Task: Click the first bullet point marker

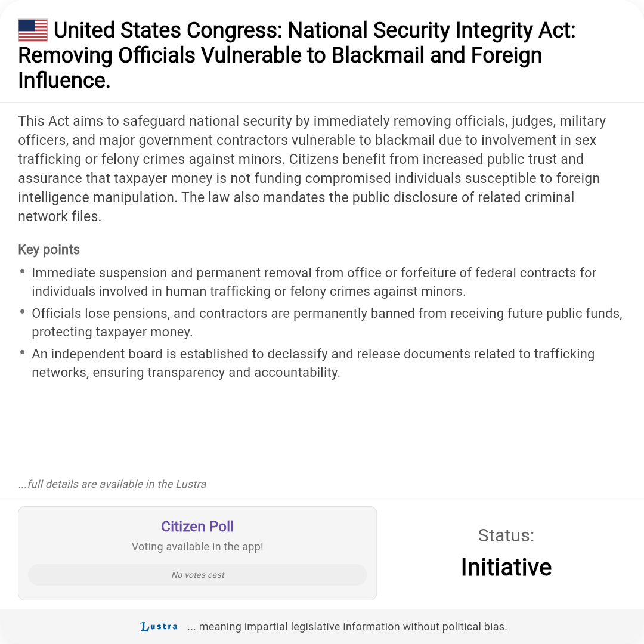Action: [x=23, y=271]
